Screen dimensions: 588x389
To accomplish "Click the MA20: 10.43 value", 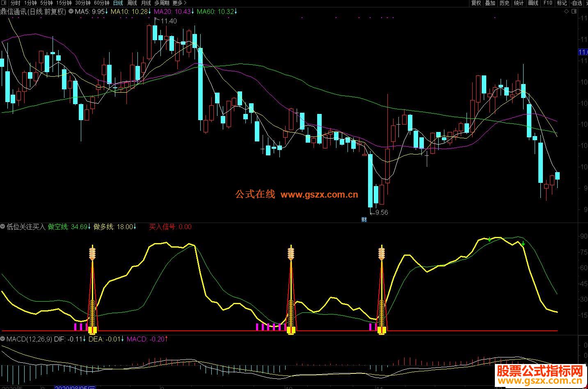I will [x=174, y=11].
